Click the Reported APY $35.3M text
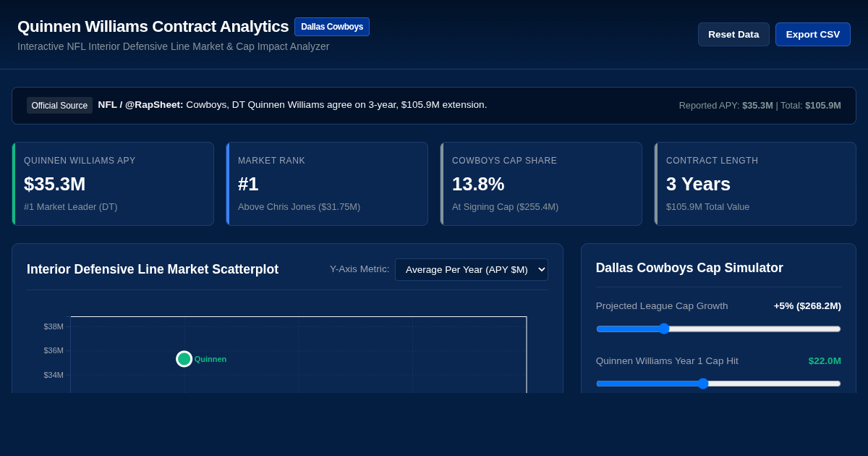 (x=726, y=106)
